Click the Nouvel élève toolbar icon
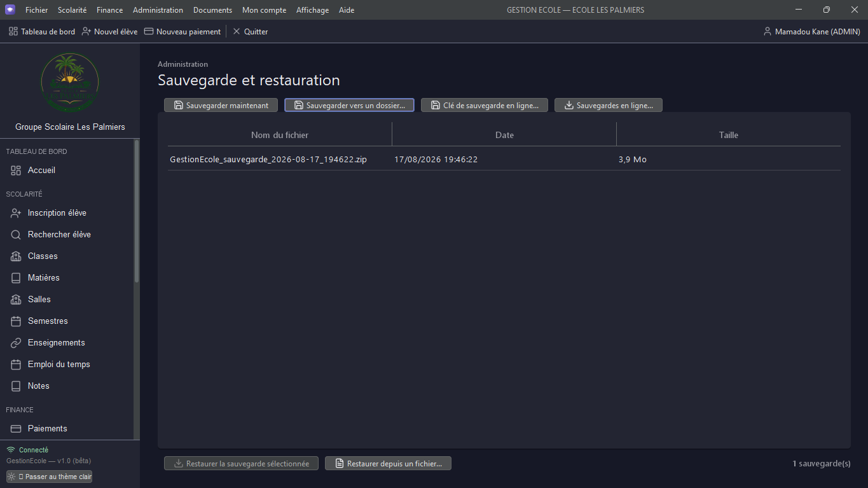Viewport: 868px width, 488px height. (x=86, y=31)
